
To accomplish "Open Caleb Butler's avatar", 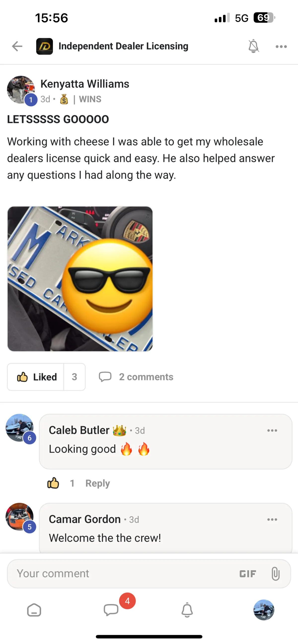I will 20,428.
